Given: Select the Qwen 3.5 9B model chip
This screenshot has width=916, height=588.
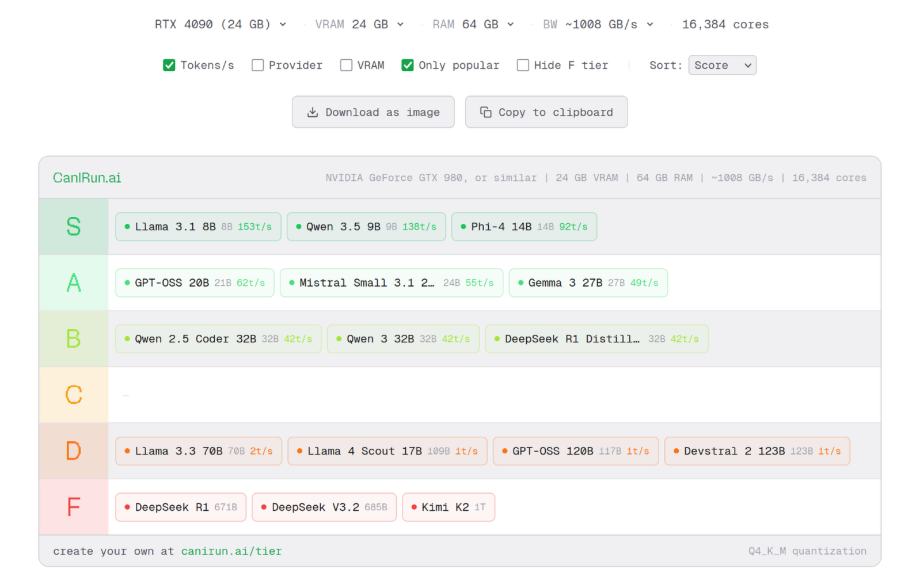Looking at the screenshot, I should point(366,227).
